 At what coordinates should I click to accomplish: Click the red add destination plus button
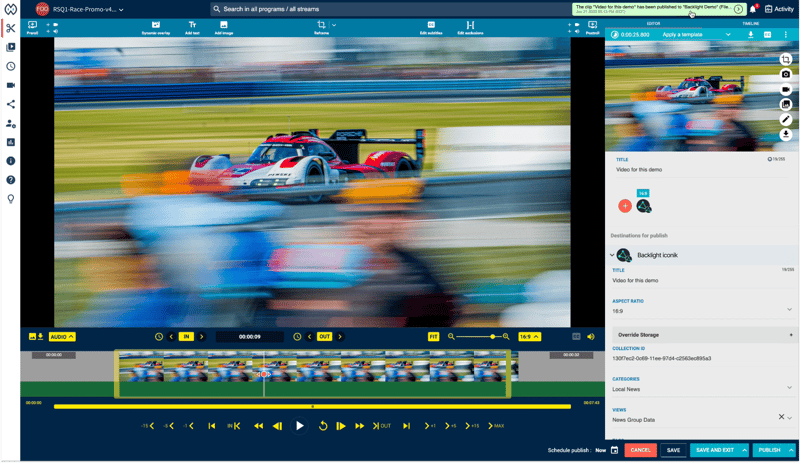click(624, 206)
